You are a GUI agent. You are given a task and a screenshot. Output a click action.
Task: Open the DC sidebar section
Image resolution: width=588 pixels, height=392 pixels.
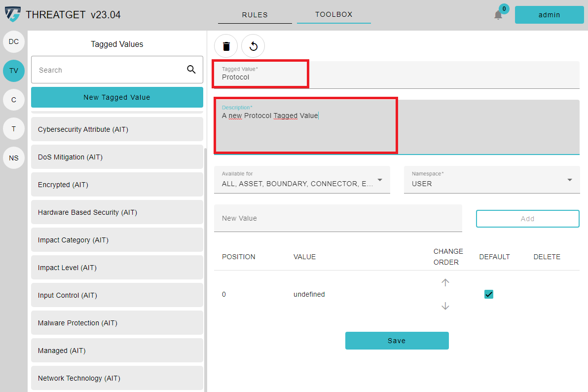point(14,41)
